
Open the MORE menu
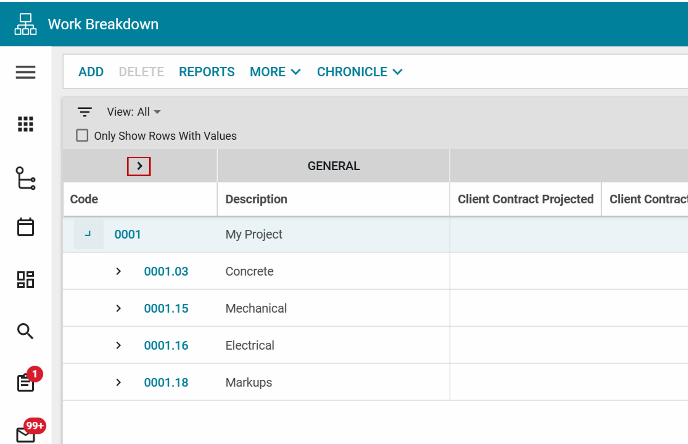pyautogui.click(x=275, y=72)
